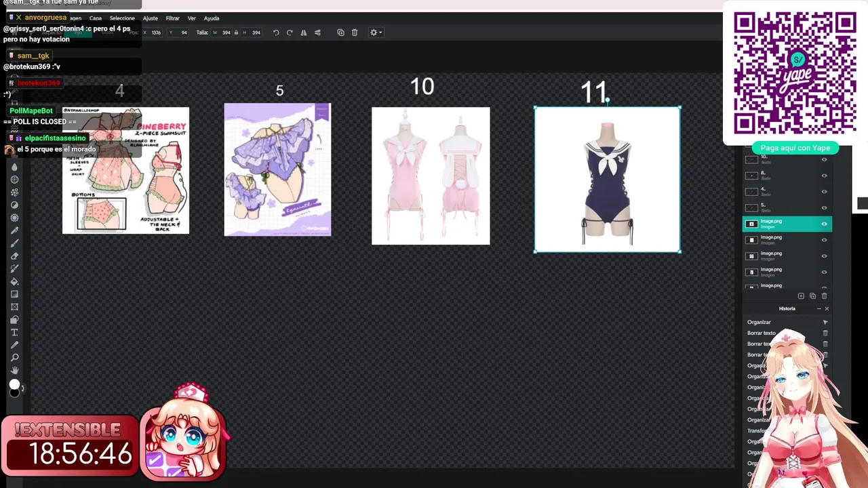Image resolution: width=868 pixels, height=488 pixels.
Task: Open the Ayuda menu
Action: click(x=212, y=18)
